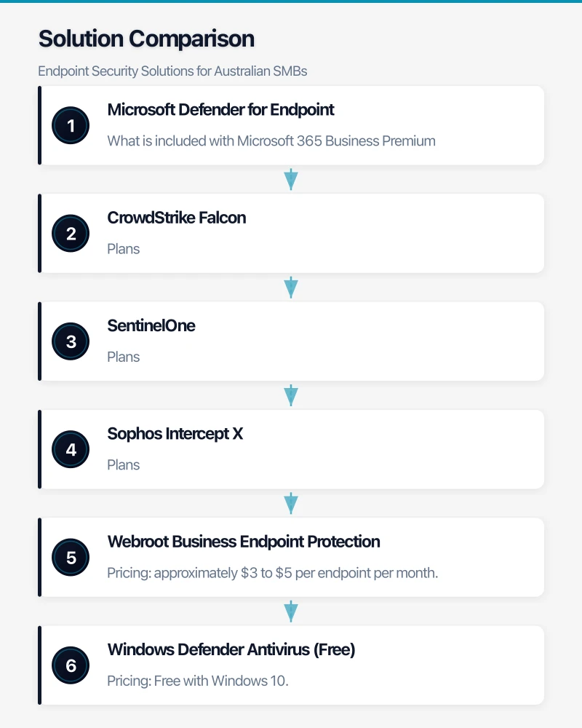Click the numbered badge 1 icon

click(x=71, y=125)
